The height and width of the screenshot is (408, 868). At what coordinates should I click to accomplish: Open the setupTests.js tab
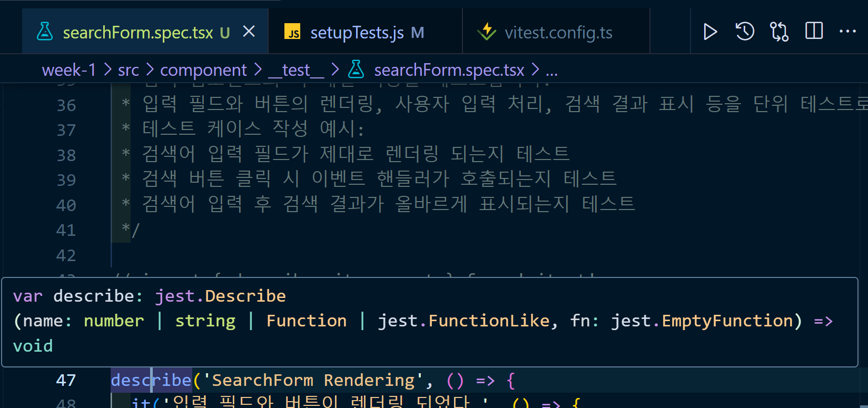click(x=366, y=32)
